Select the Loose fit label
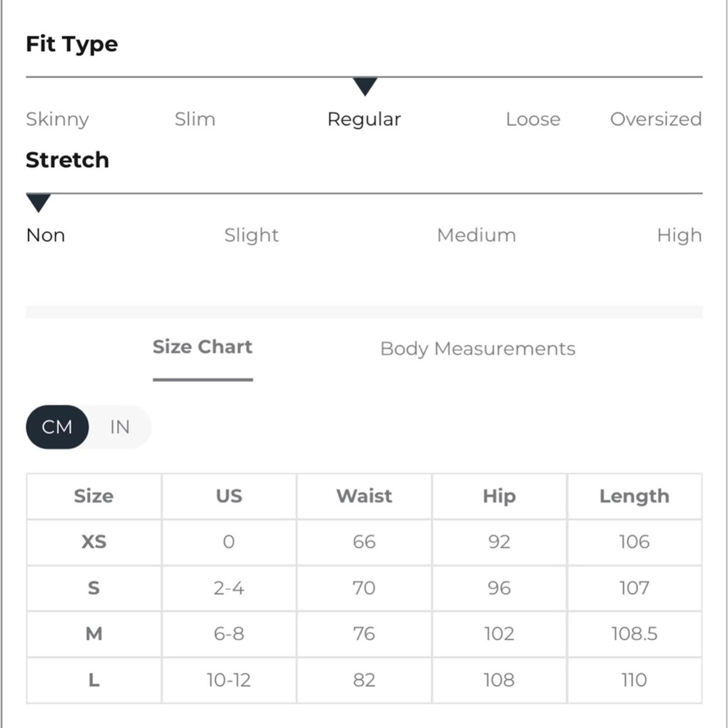The width and height of the screenshot is (728, 728). [533, 119]
